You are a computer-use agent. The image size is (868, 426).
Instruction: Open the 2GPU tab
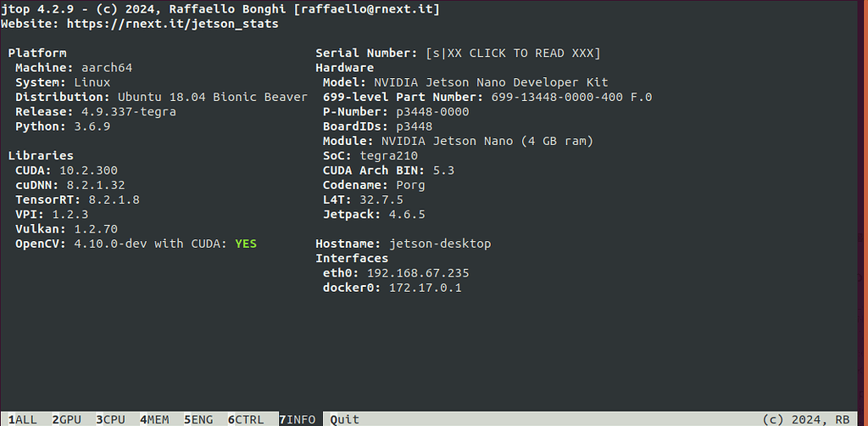[66, 420]
